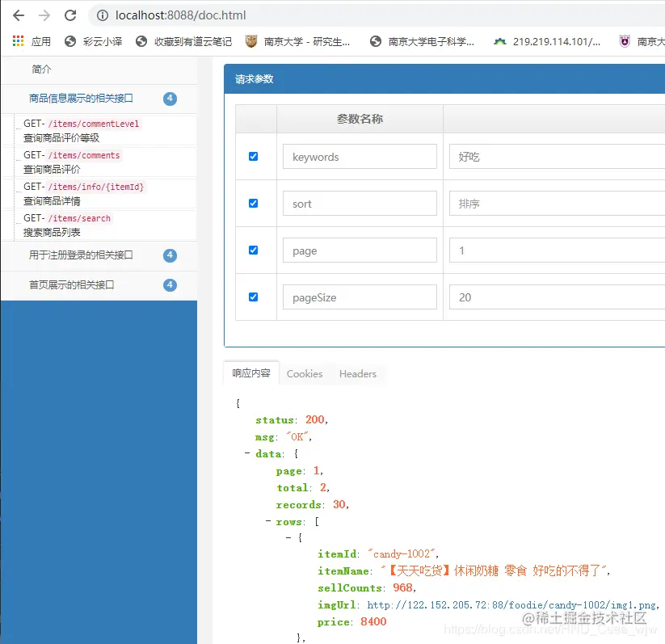
Task: Collapse the rows JSON array
Action: 268,521
